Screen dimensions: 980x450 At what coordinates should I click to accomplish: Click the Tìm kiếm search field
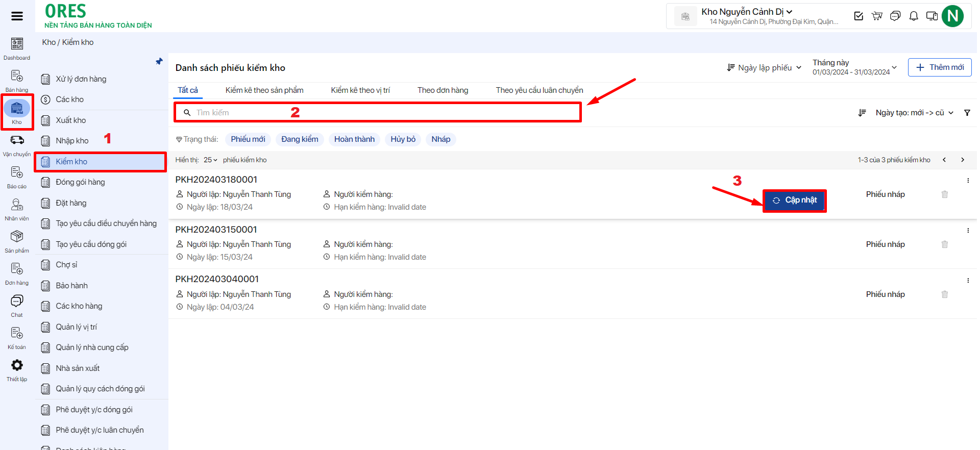point(378,112)
